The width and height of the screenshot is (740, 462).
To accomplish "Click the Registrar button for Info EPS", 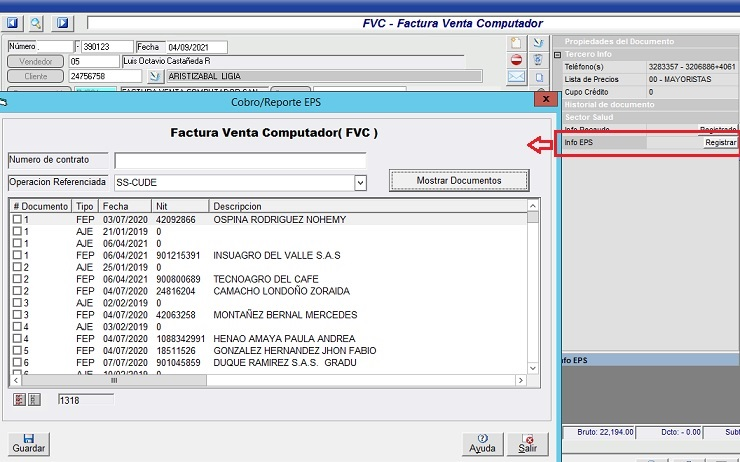I will [x=720, y=143].
